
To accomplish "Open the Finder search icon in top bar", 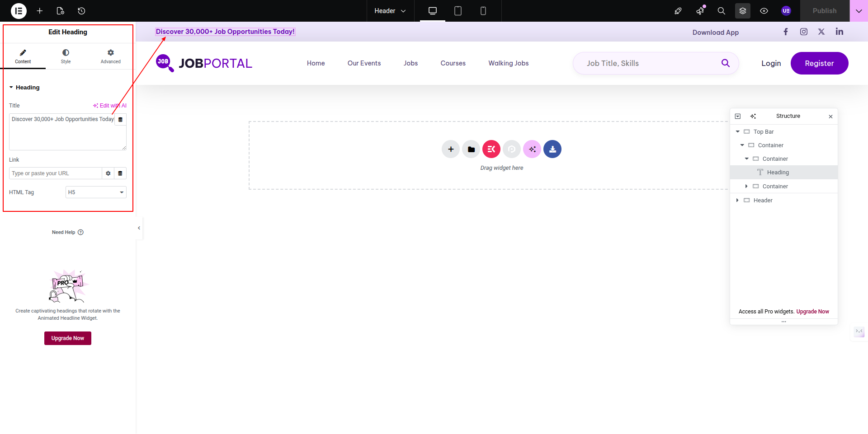I will (x=721, y=11).
